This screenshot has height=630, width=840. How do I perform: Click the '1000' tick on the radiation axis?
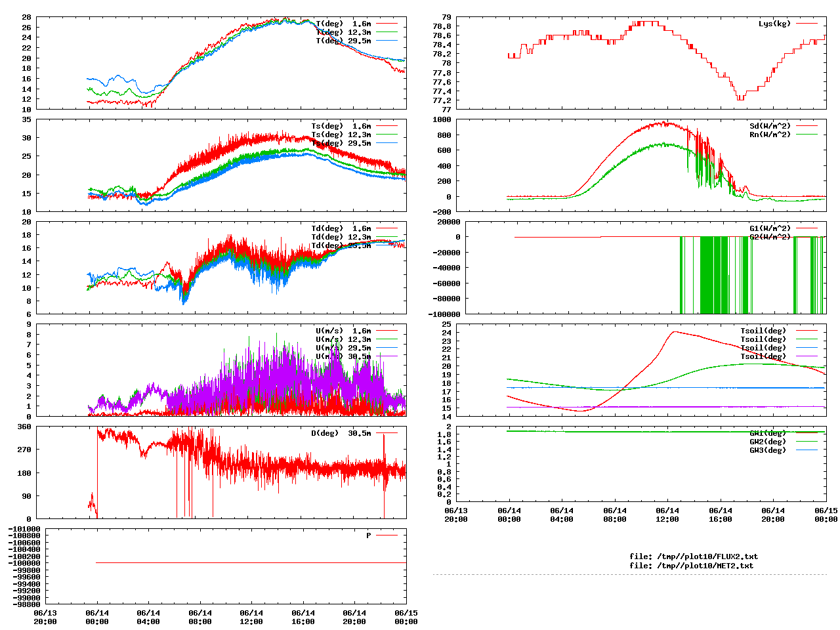click(442, 119)
